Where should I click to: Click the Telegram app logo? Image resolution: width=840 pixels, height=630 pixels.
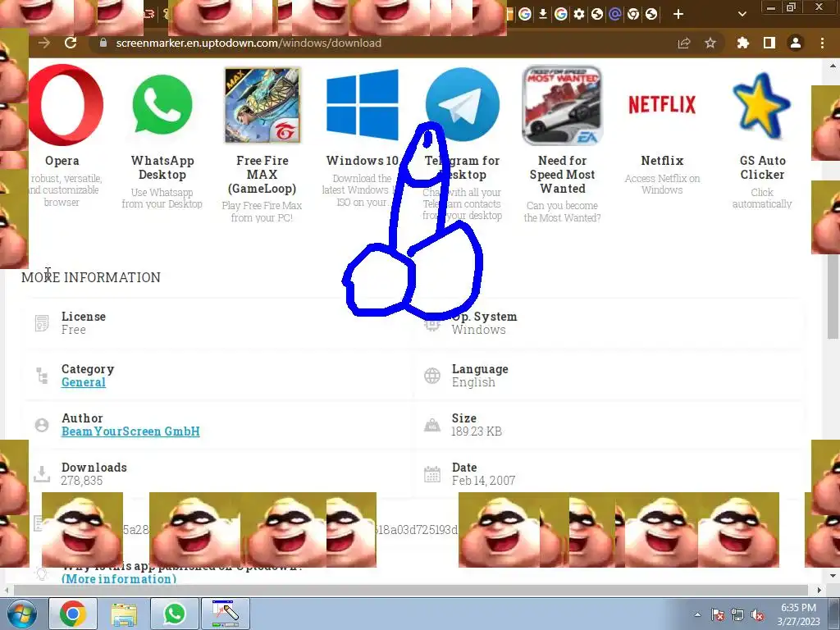(463, 104)
